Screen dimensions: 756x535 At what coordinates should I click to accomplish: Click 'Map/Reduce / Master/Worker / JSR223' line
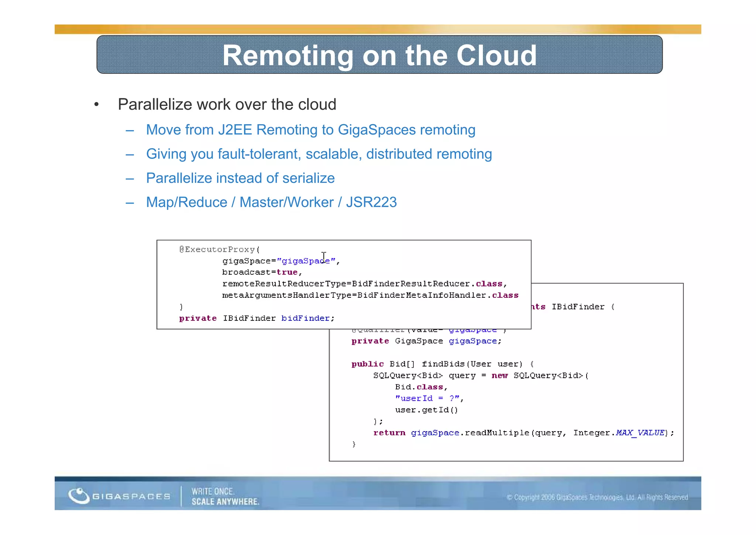(271, 202)
